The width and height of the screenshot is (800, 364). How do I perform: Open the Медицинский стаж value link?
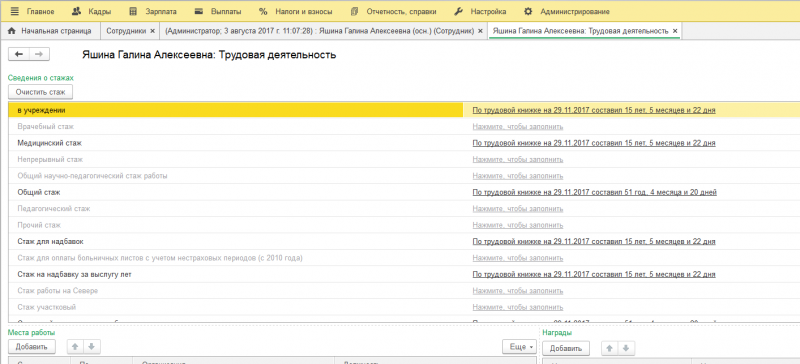[x=594, y=143]
